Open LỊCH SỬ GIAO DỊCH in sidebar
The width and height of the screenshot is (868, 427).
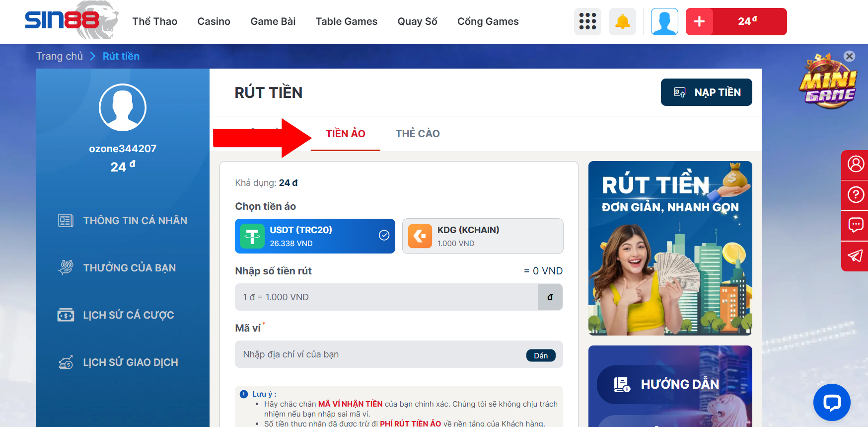click(x=130, y=362)
